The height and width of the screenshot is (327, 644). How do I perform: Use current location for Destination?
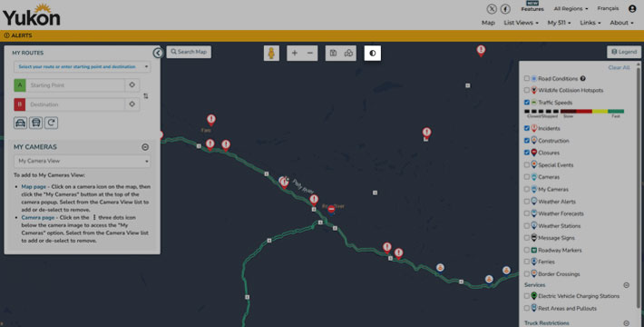[x=132, y=104]
